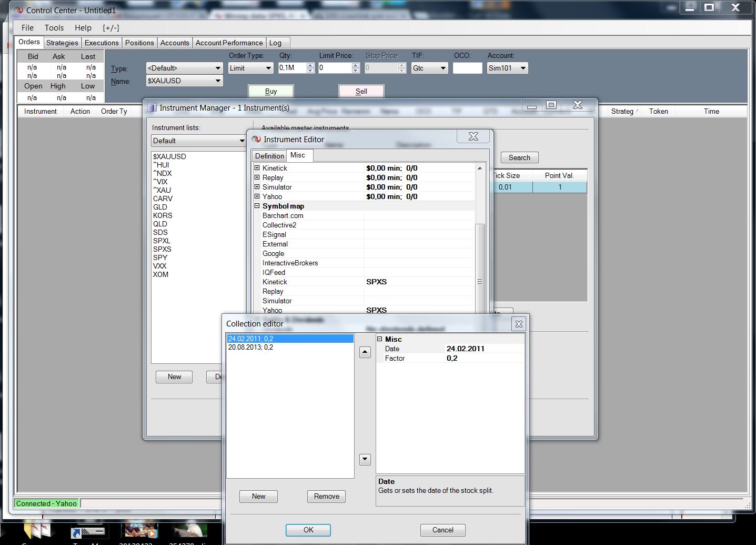Click New in the Collection editor
Screen dimensions: 756x545
tap(258, 496)
